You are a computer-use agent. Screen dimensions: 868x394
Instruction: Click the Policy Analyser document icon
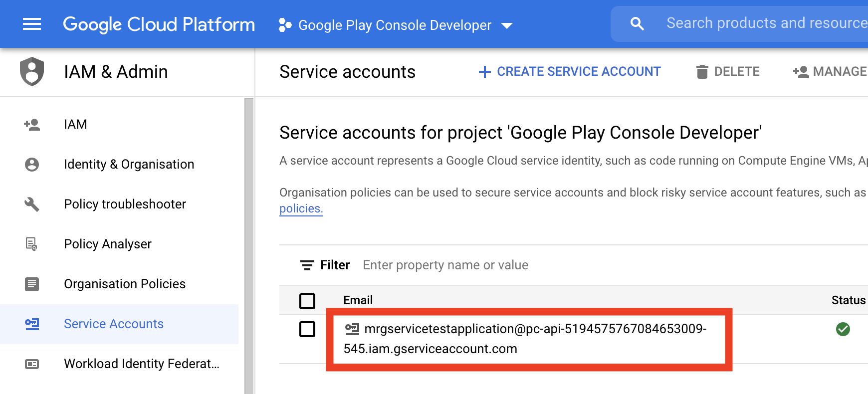(x=31, y=244)
